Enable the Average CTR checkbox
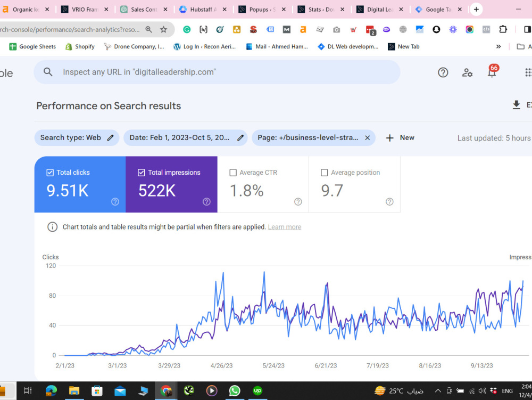 [x=233, y=173]
